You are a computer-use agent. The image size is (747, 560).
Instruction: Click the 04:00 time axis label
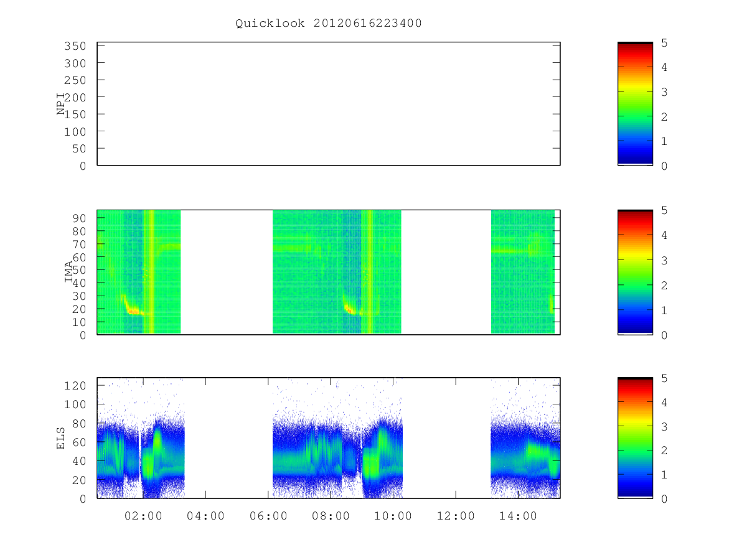(x=206, y=516)
